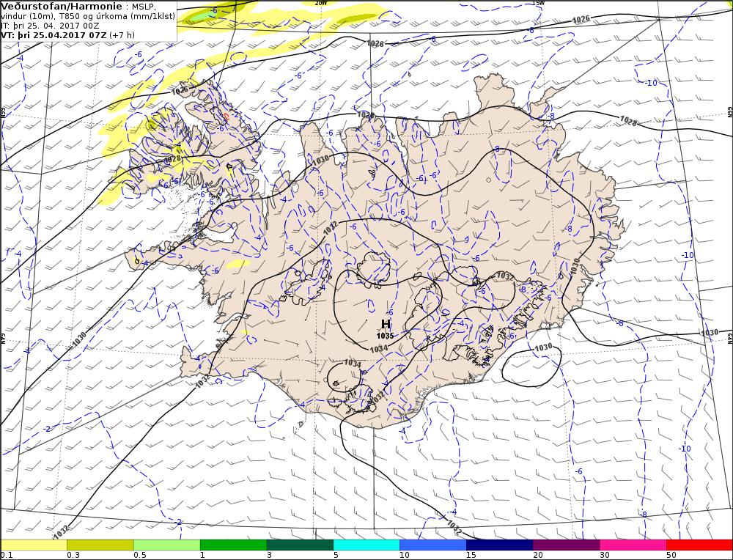
Task: Select the legend scale label 30
Action: pos(605,556)
